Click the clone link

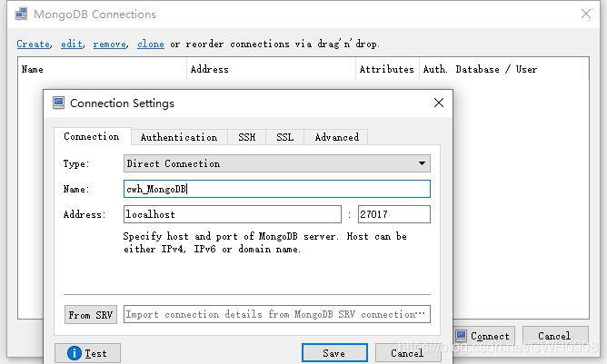point(151,44)
